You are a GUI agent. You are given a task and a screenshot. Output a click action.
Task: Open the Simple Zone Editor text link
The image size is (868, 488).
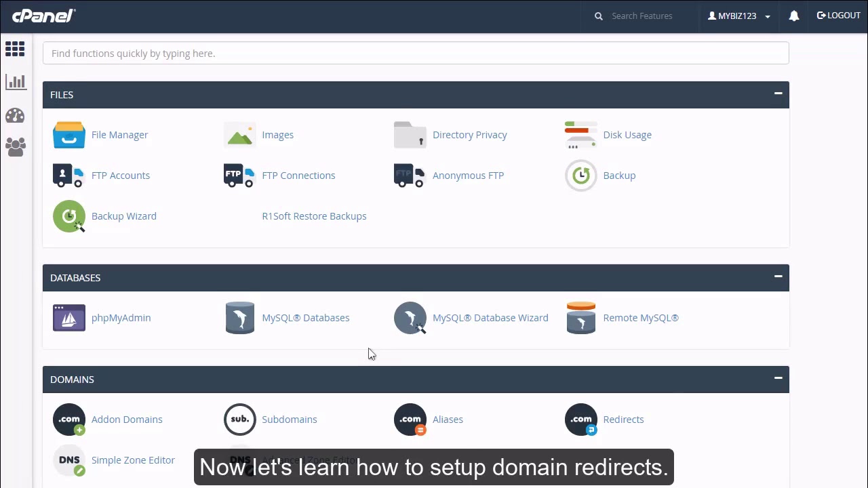(133, 460)
